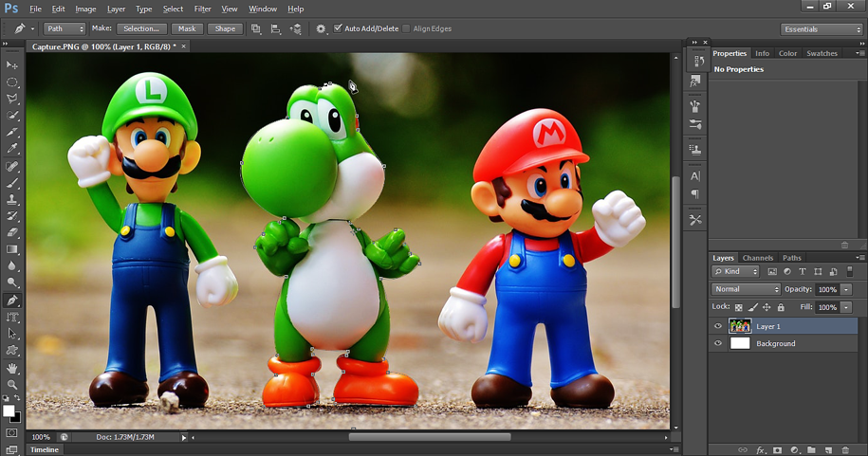Image resolution: width=868 pixels, height=456 pixels.
Task: Open pen options gear icon
Action: pos(321,28)
